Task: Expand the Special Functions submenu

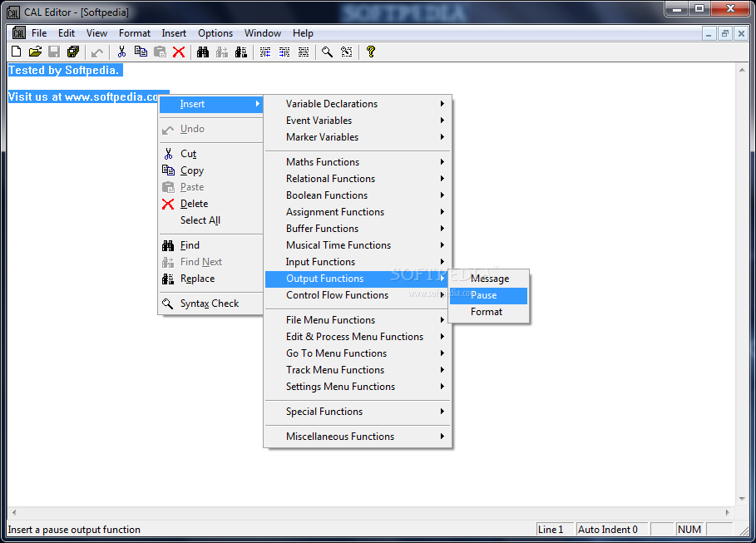Action: (358, 412)
